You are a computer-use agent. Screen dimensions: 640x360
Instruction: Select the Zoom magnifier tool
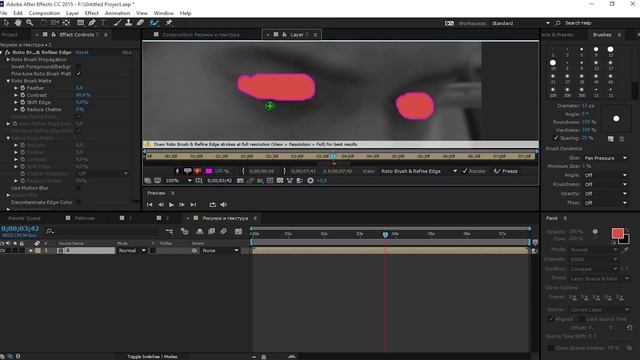click(29, 23)
